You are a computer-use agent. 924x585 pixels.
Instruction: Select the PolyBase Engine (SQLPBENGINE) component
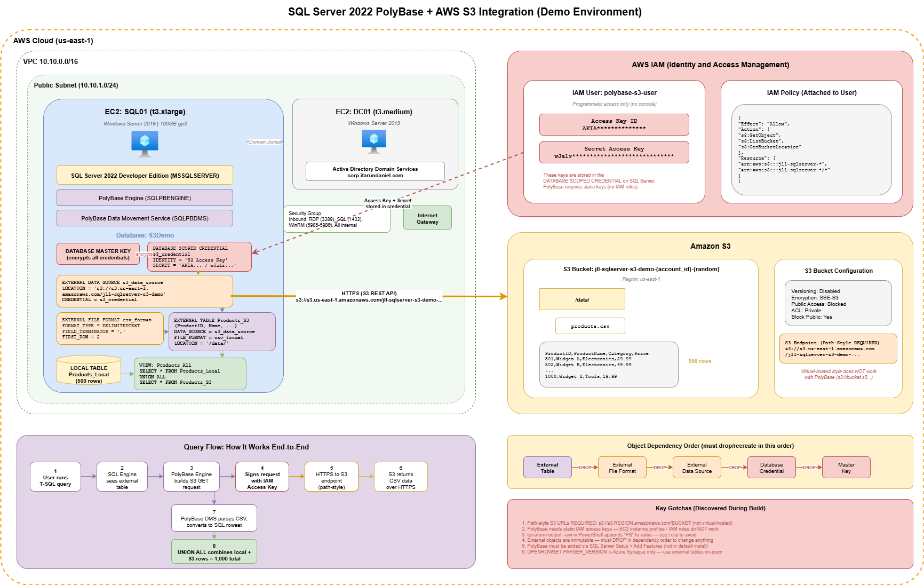[x=145, y=197]
